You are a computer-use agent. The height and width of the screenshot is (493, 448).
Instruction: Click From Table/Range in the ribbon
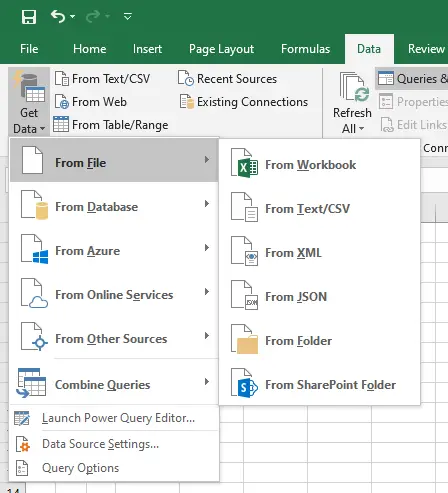(x=111, y=125)
